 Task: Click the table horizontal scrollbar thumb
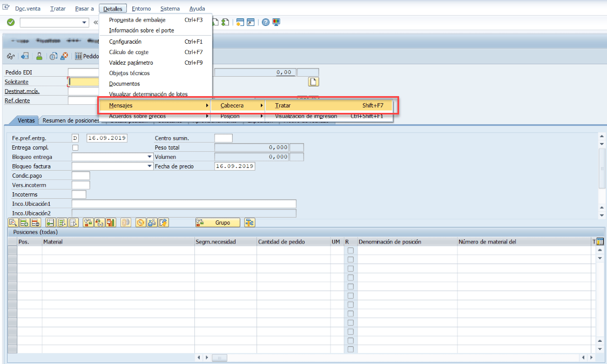219,358
